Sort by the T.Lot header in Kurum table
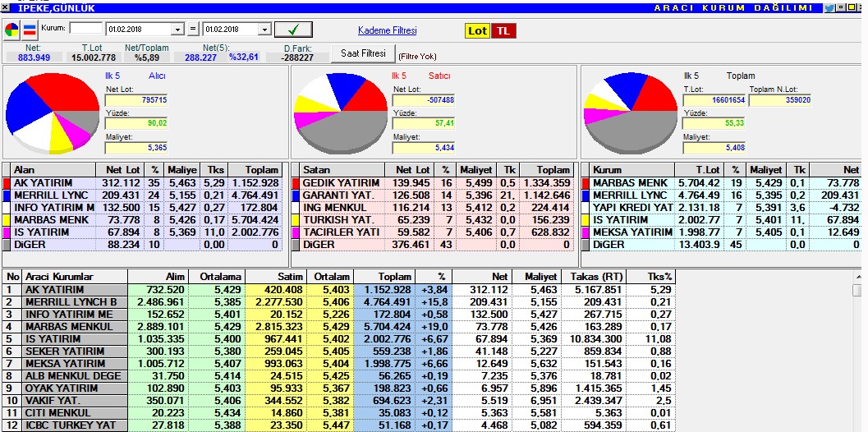868x432 pixels. [x=699, y=170]
